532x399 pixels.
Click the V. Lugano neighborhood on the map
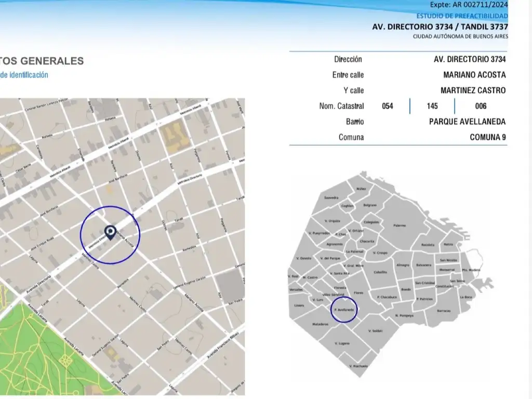coord(342,343)
